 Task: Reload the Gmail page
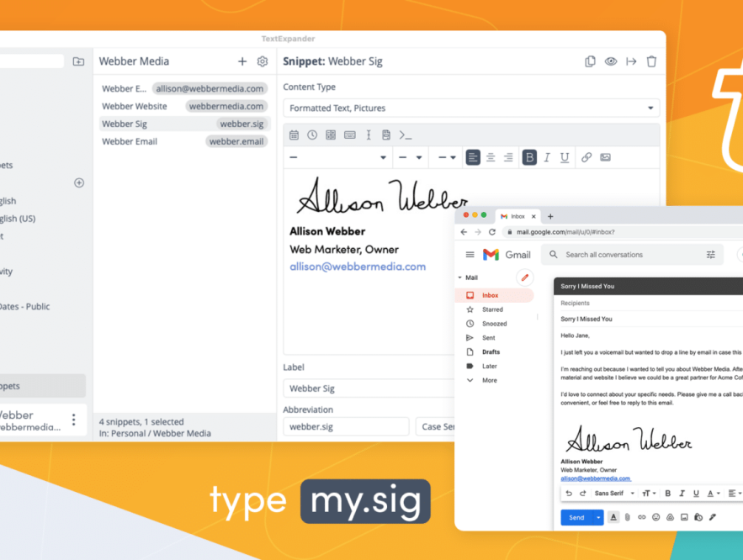[492, 232]
